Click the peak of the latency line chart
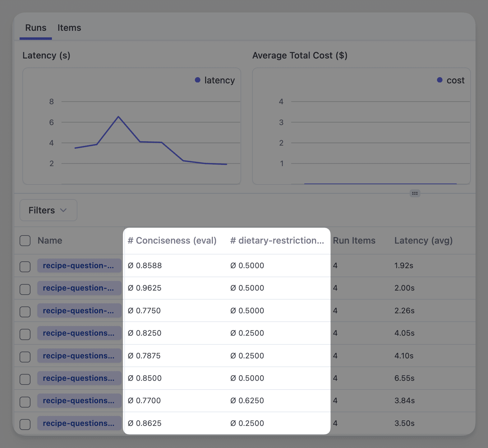This screenshot has height=448, width=488. tap(118, 117)
